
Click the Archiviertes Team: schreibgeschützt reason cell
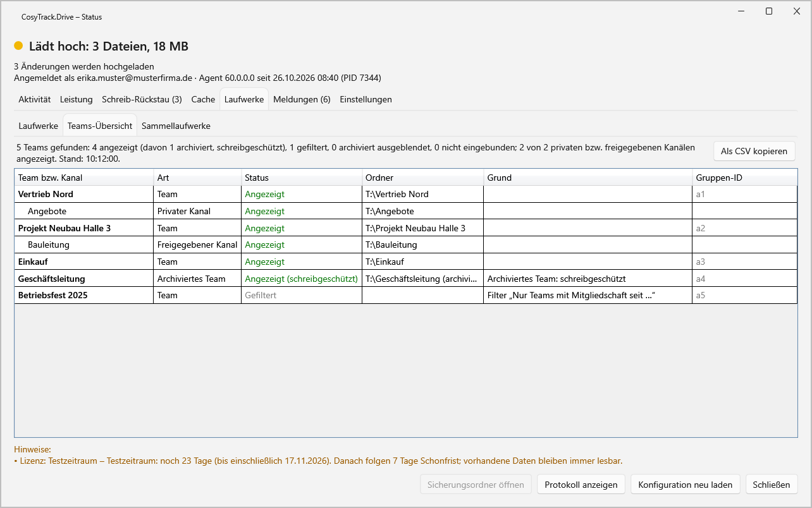(588, 279)
